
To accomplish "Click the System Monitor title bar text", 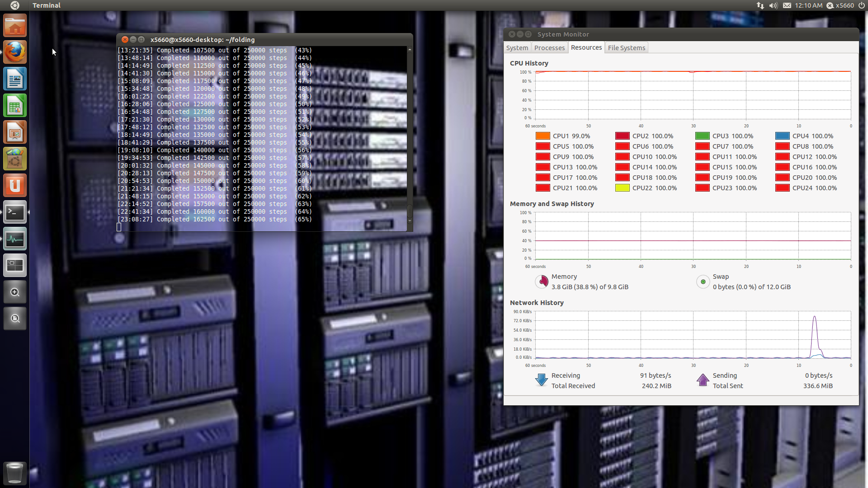I will point(563,34).
